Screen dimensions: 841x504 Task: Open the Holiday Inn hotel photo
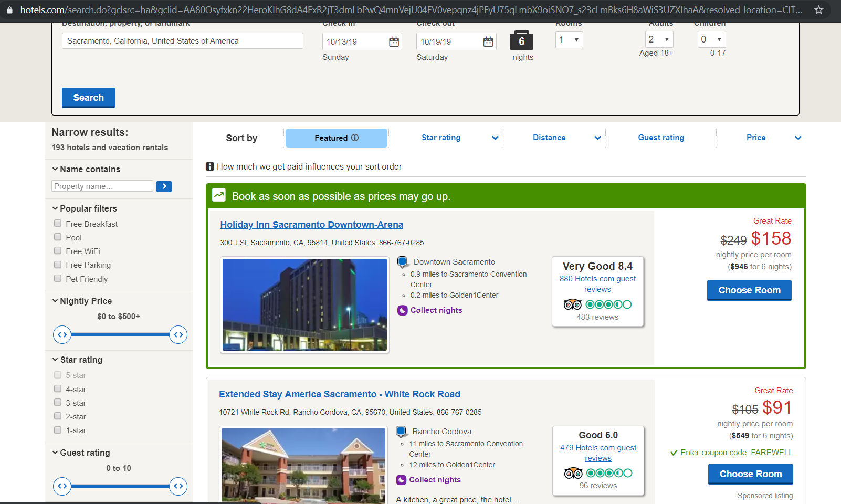pyautogui.click(x=304, y=304)
